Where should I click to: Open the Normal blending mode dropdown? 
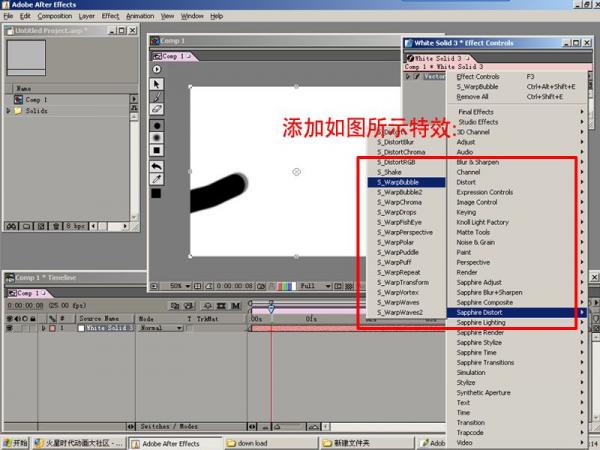[160, 328]
